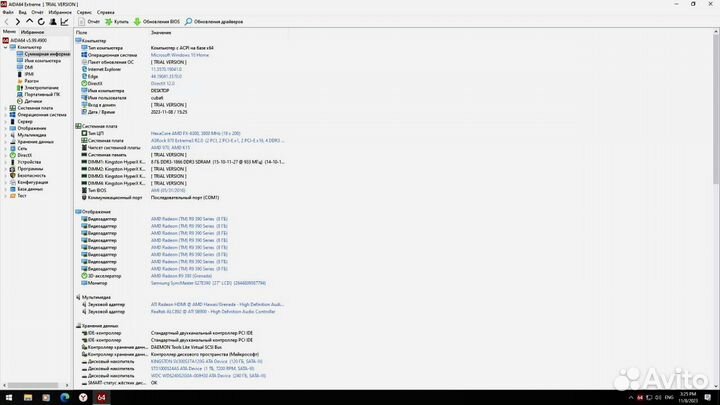Image resolution: width=720 pixels, height=405 pixels.
Task: Expand the Хранение данных tree node arrow
Action: point(6,142)
